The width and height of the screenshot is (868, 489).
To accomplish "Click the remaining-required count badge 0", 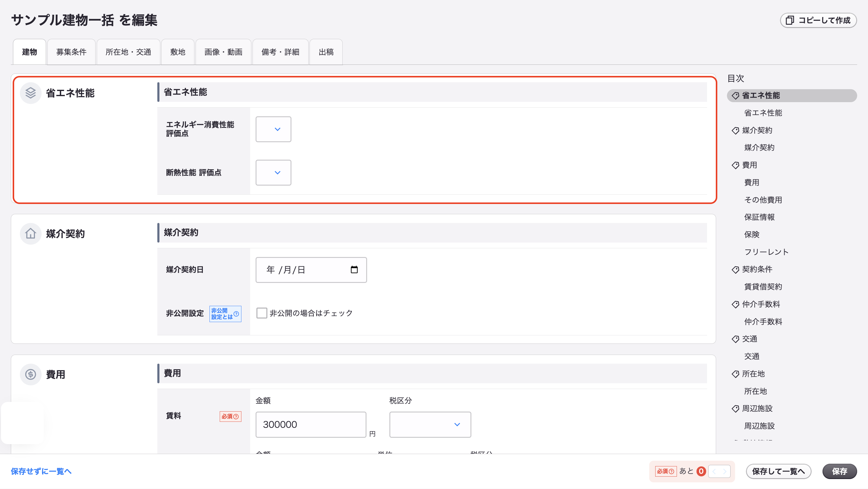I will pos(701,471).
